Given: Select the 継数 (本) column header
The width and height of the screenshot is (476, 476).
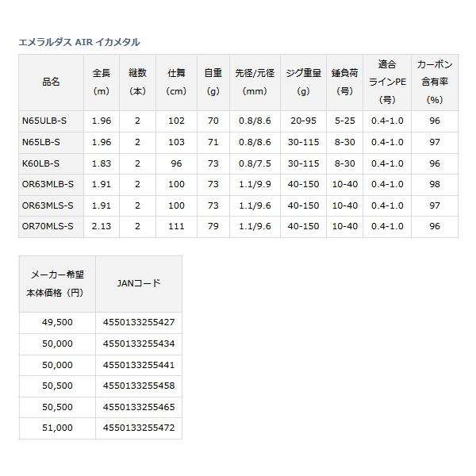Looking at the screenshot, I should (137, 83).
